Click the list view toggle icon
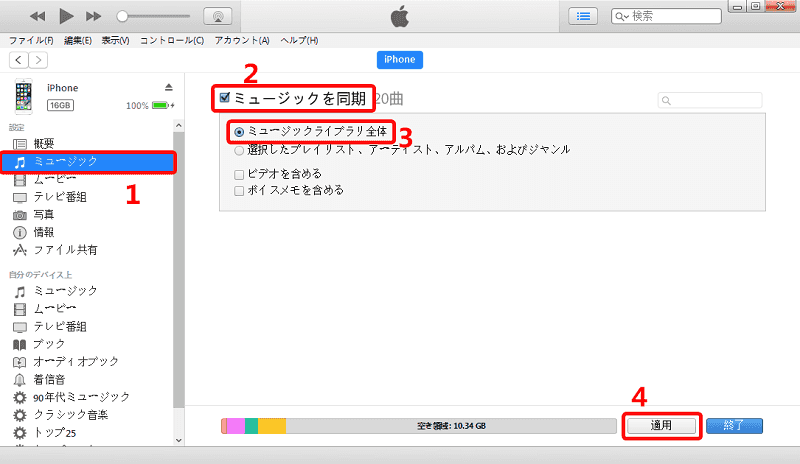 pyautogui.click(x=583, y=16)
